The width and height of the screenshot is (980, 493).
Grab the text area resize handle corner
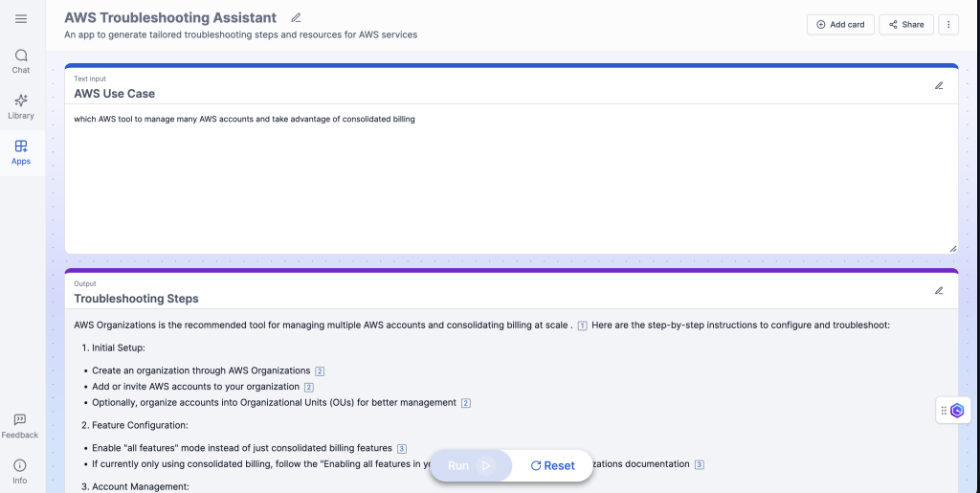point(953,249)
